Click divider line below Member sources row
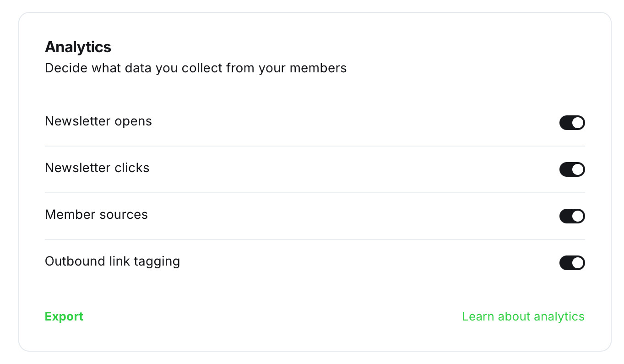Viewport: 624px width, 364px height. (x=315, y=239)
